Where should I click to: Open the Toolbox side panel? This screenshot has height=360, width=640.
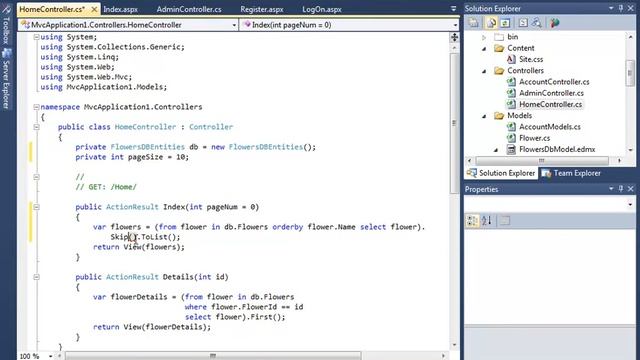coord(6,25)
